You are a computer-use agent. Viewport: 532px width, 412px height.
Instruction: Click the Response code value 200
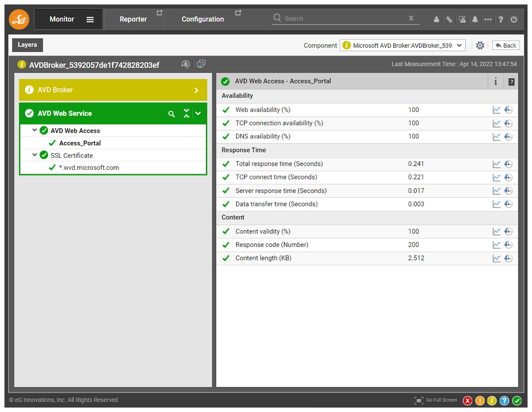(414, 245)
